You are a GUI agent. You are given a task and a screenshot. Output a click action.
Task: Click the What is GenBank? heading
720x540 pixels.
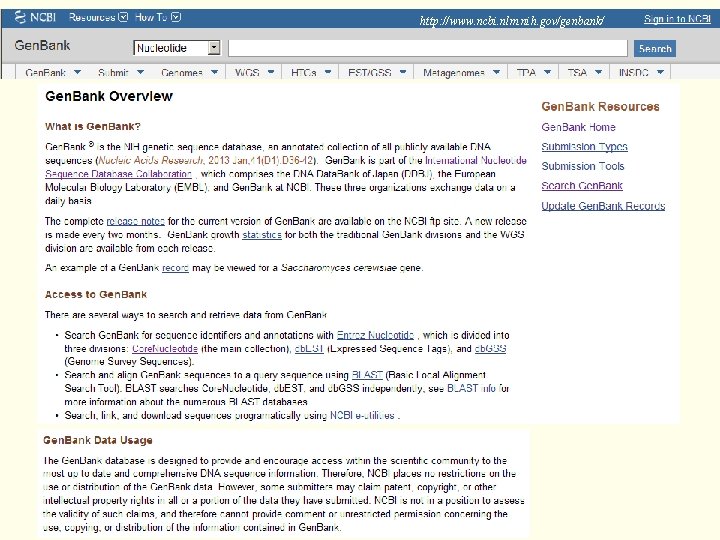[x=93, y=126]
